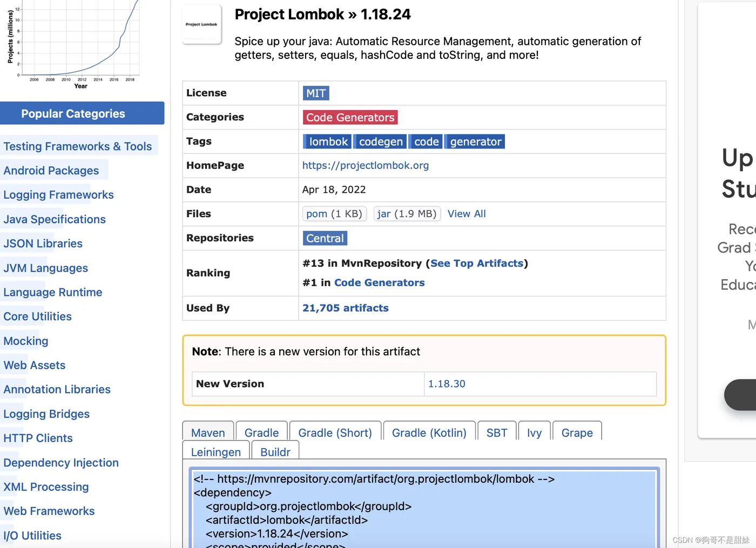Click the MIT license badge
This screenshot has height=548, width=756.
316,93
